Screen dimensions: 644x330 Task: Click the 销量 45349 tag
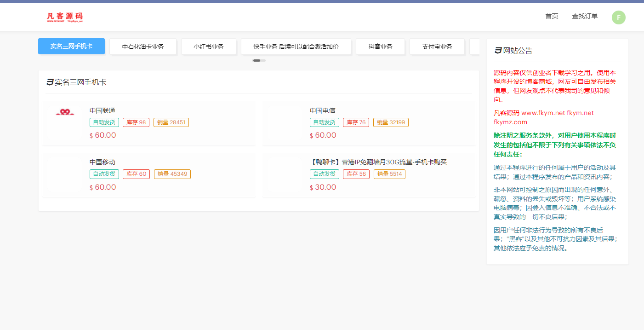(x=172, y=174)
